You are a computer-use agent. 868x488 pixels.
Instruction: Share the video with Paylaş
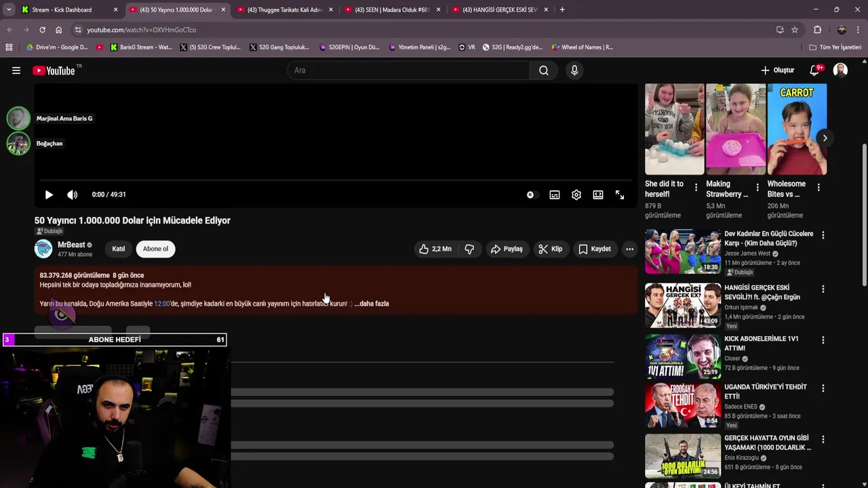point(507,249)
